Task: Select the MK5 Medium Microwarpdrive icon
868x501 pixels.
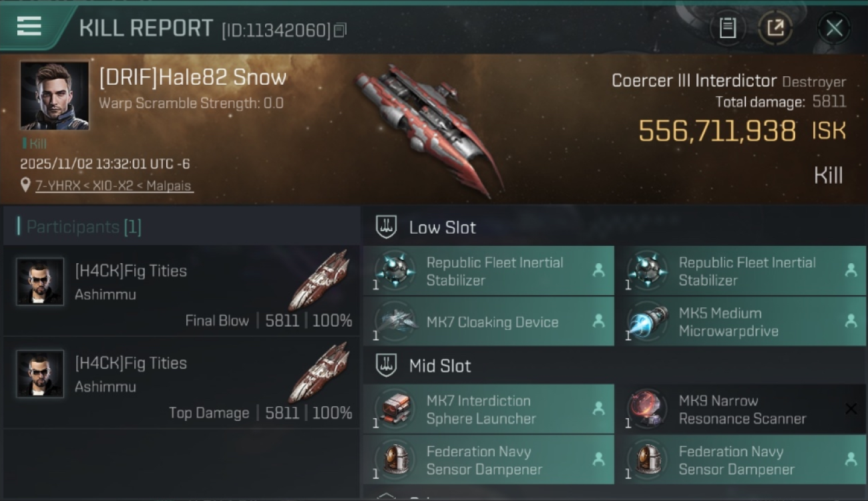Action: click(x=647, y=321)
